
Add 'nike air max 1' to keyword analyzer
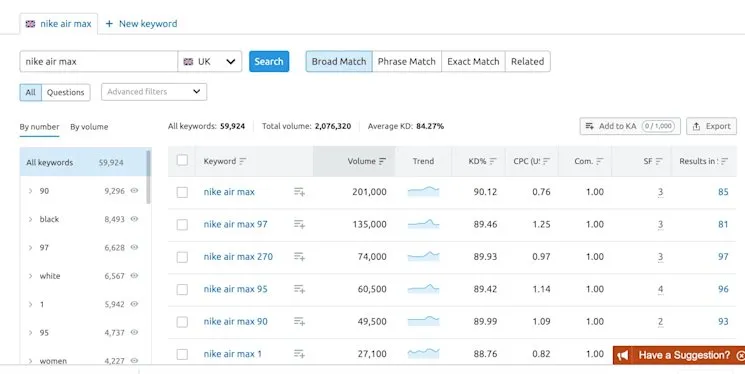[x=299, y=354]
